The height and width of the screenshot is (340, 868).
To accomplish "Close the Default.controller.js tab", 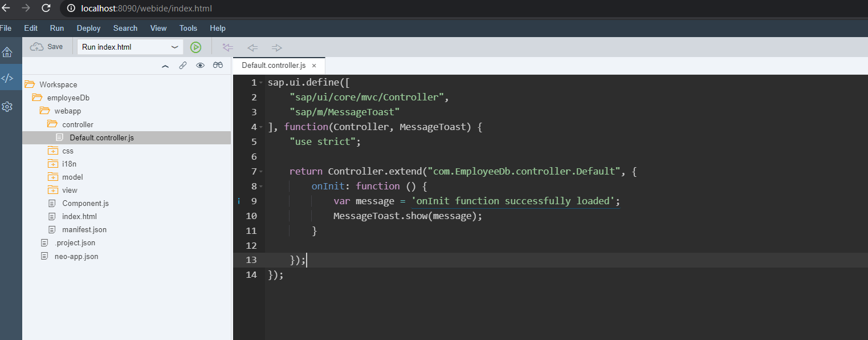I will click(314, 66).
